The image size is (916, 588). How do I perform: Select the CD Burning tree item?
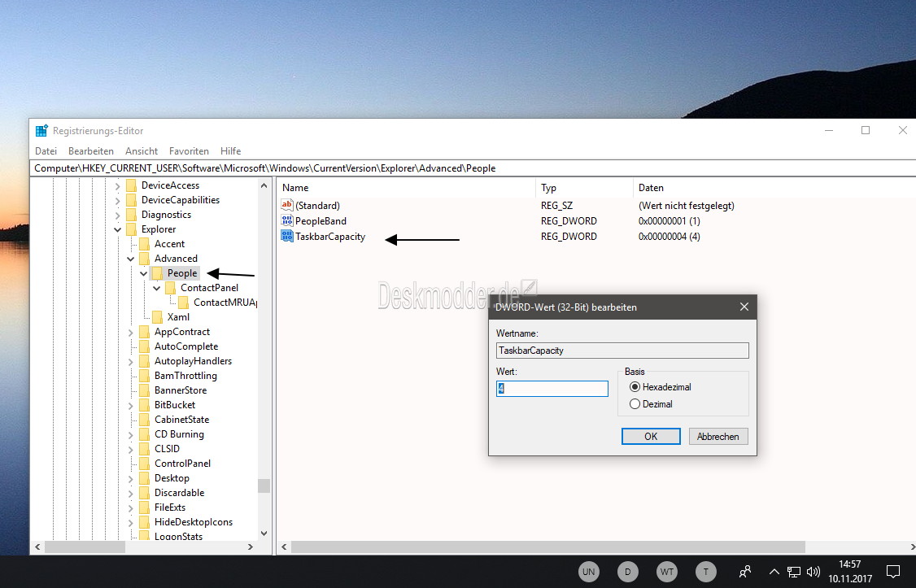coord(179,433)
